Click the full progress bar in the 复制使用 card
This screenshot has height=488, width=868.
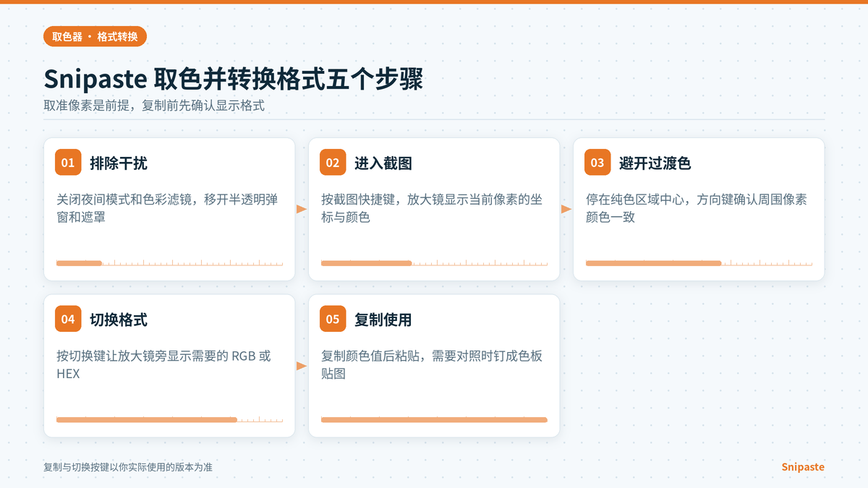point(434,419)
